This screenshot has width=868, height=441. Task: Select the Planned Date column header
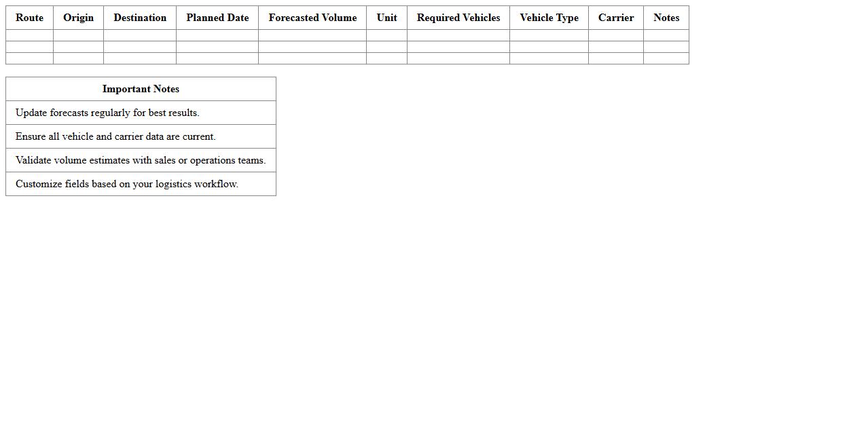(217, 18)
